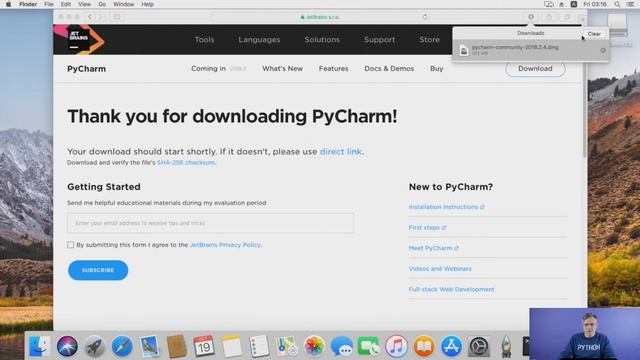The width and height of the screenshot is (640, 360).
Task: Open the JetBrains Privacy Policy link
Action: [225, 245]
